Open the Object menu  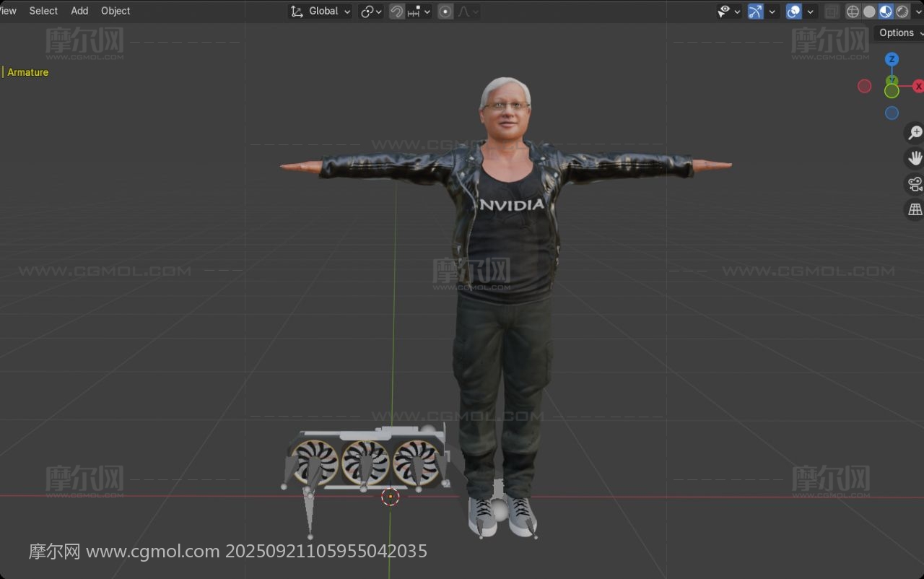115,11
